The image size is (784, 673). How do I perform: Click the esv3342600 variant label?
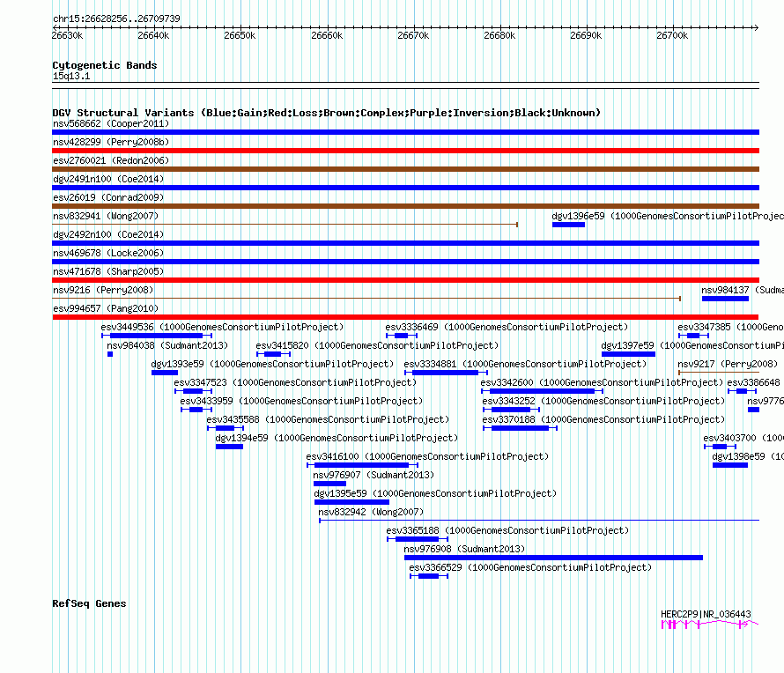tap(507, 382)
